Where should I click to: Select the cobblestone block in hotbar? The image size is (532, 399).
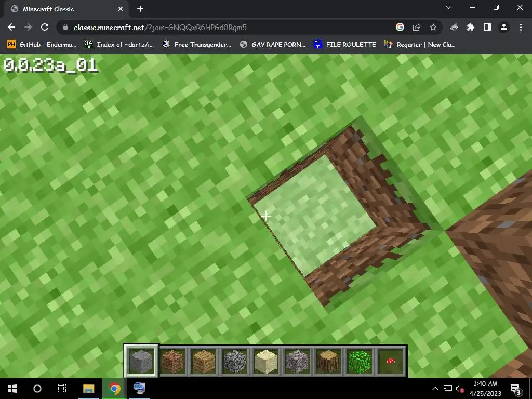(x=235, y=361)
